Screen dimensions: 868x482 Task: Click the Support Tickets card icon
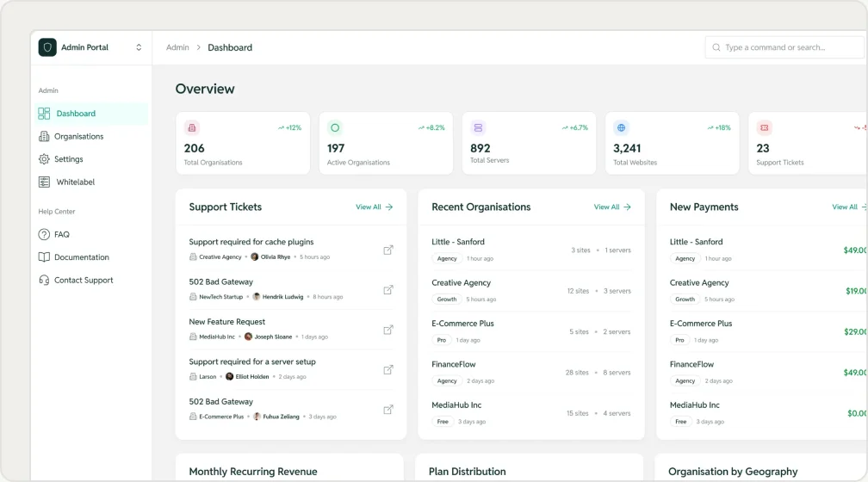pos(764,128)
